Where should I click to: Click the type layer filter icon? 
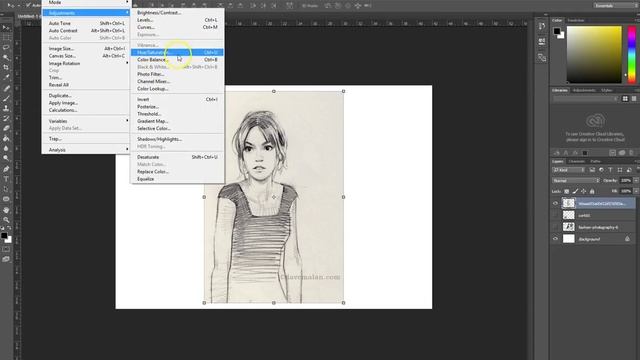point(610,170)
